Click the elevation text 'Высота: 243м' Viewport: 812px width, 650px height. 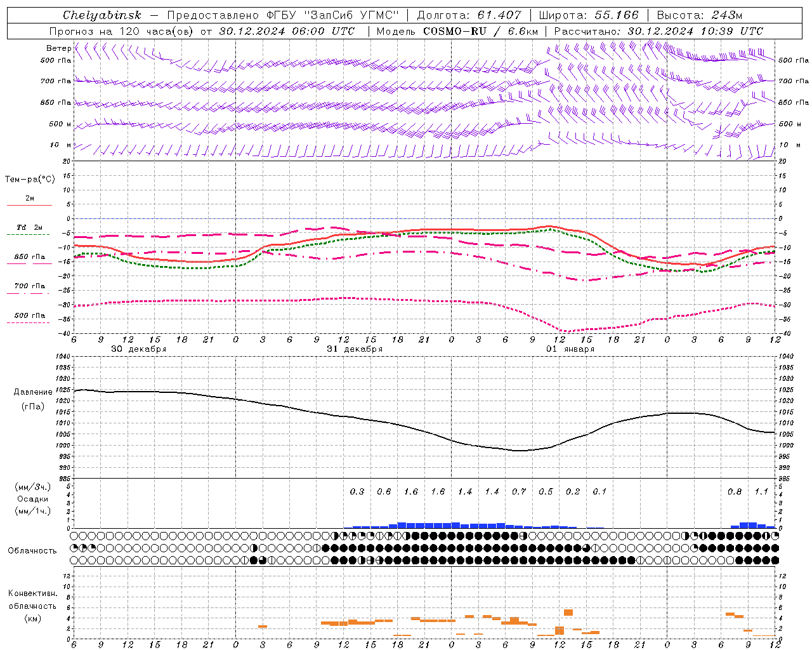(x=700, y=15)
